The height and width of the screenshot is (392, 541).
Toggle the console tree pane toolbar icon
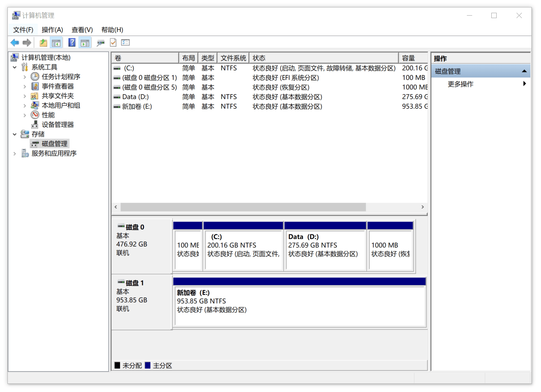(56, 43)
